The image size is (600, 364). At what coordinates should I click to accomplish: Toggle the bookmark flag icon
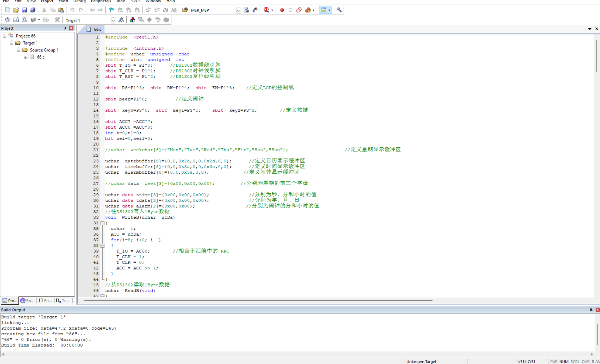tap(112, 10)
